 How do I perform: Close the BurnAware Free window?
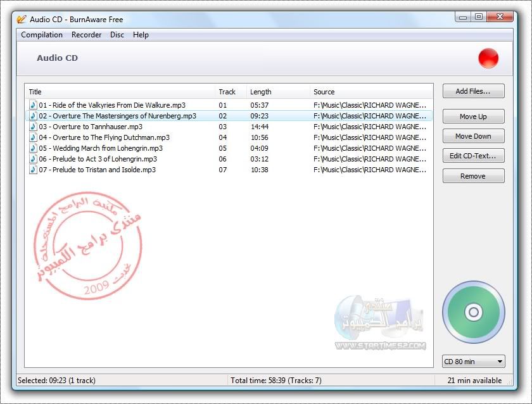pos(500,17)
